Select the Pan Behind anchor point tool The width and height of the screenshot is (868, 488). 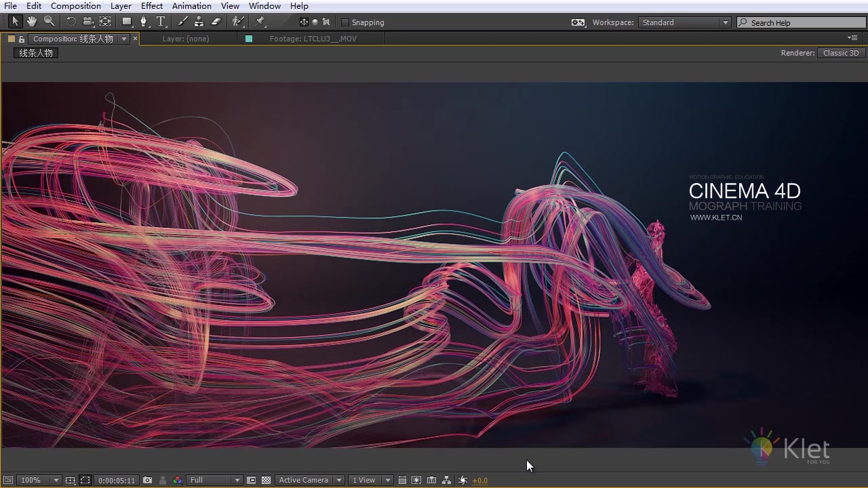click(x=105, y=22)
